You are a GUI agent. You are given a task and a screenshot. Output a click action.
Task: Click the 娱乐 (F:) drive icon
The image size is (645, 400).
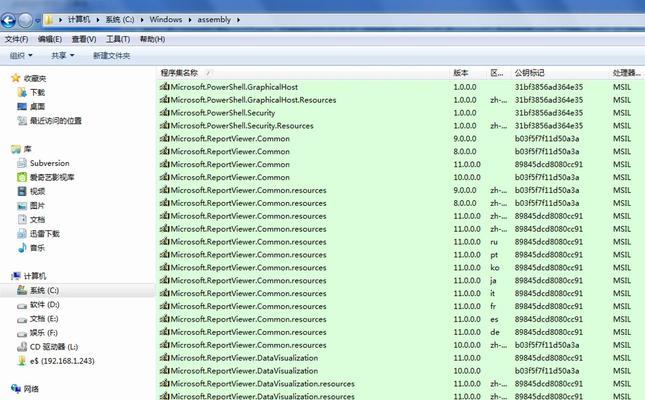pyautogui.click(x=22, y=333)
